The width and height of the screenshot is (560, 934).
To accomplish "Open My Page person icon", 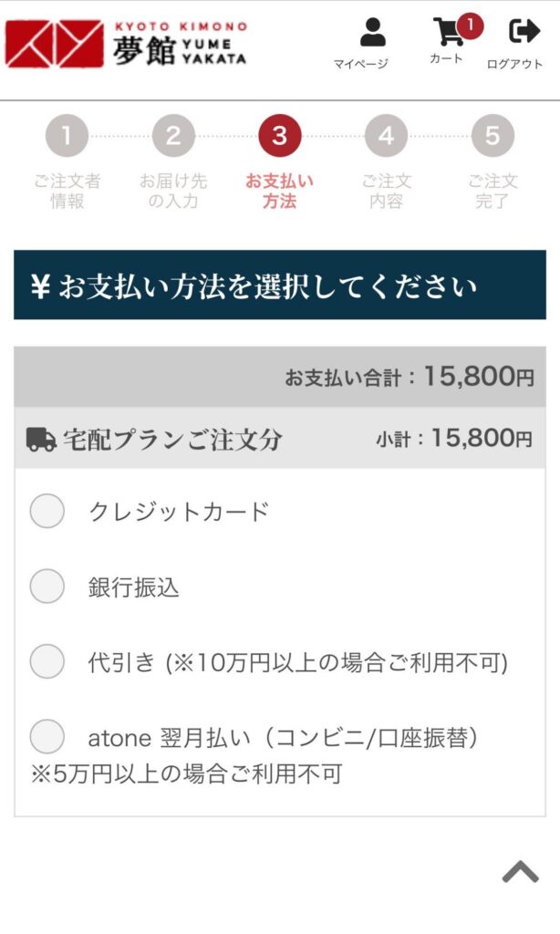I will click(372, 32).
